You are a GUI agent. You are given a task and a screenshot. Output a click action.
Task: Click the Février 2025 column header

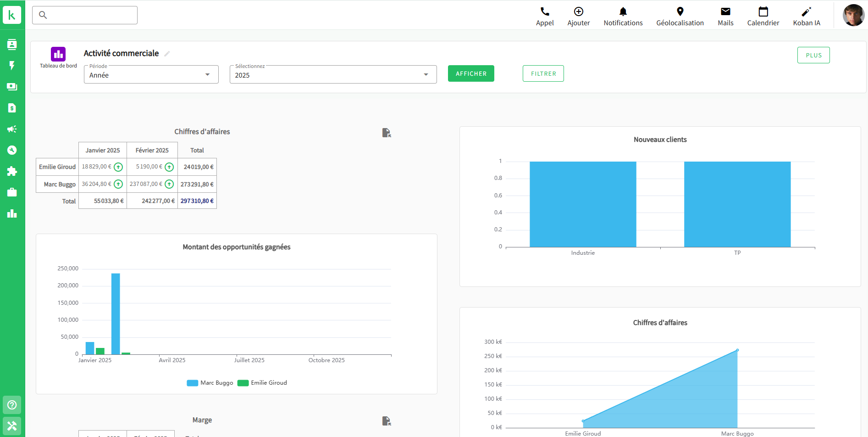tap(152, 150)
